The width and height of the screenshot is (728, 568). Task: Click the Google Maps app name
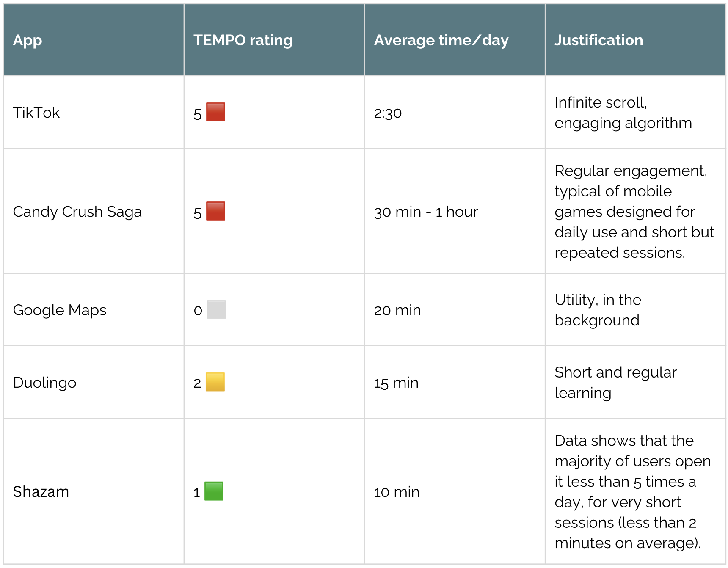(x=60, y=310)
